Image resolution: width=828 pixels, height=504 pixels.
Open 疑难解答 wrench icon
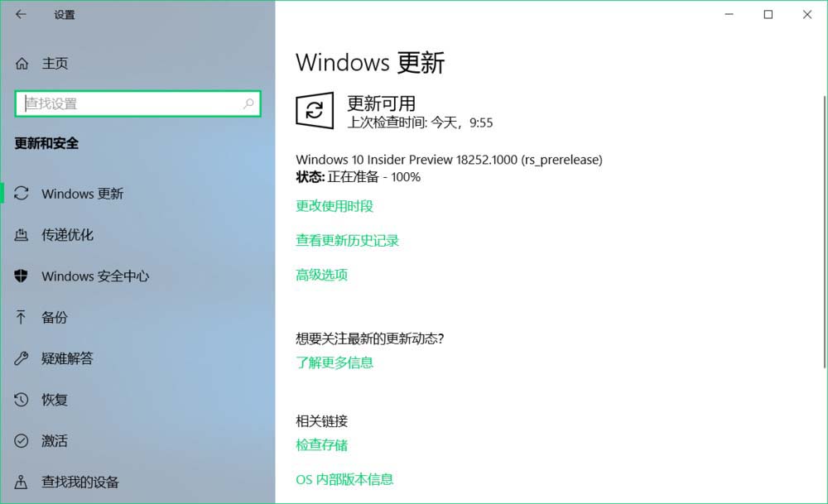[22, 358]
